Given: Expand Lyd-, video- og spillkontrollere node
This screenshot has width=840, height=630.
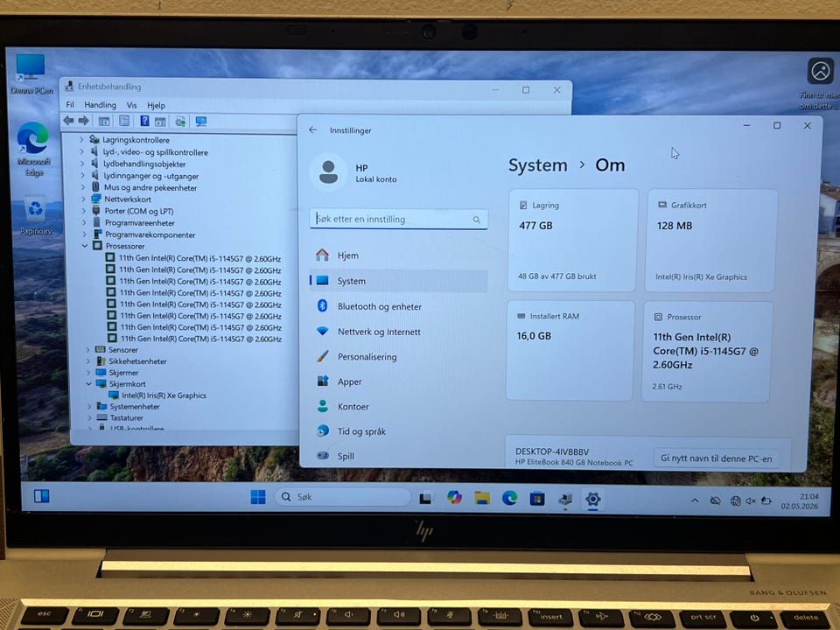Looking at the screenshot, I should click(82, 151).
